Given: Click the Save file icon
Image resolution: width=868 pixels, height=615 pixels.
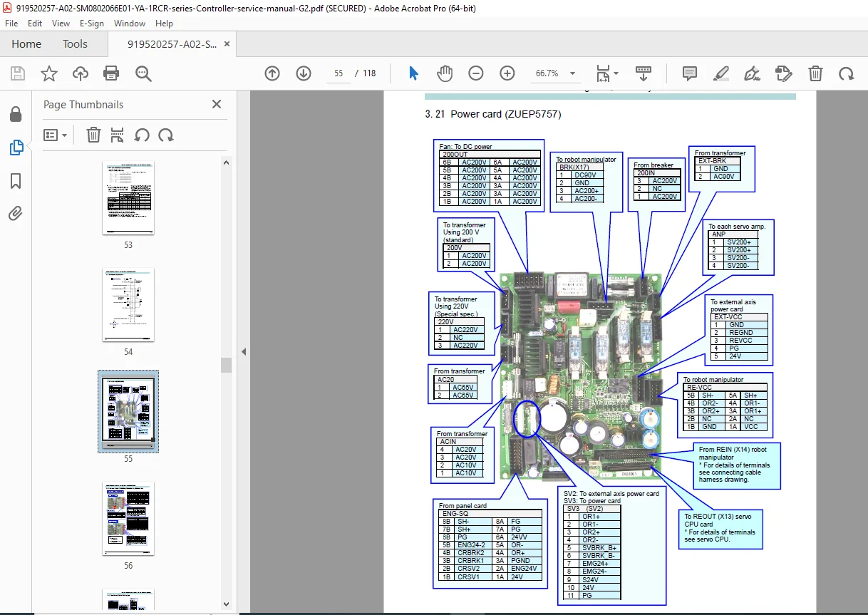Looking at the screenshot, I should [x=18, y=73].
